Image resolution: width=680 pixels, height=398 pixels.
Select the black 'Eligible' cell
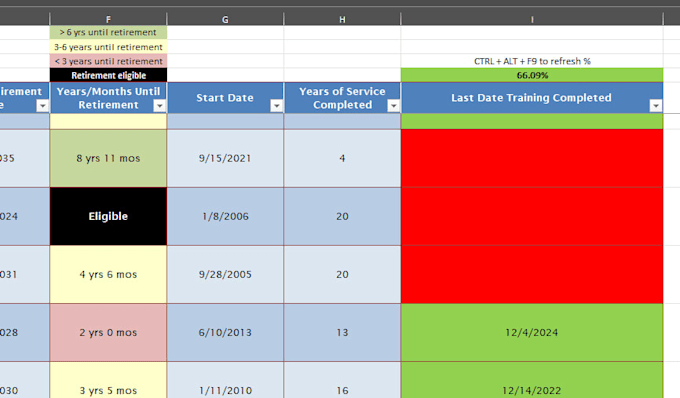pyautogui.click(x=108, y=216)
